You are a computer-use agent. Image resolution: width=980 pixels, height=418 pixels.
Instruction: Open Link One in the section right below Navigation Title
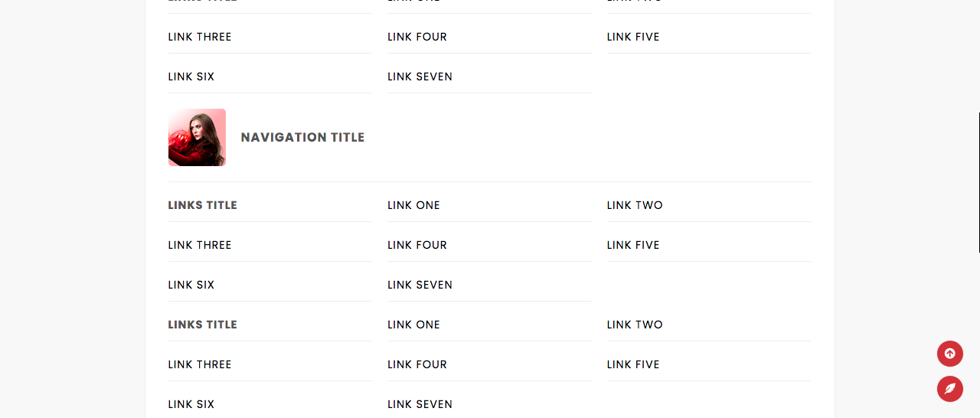(413, 205)
